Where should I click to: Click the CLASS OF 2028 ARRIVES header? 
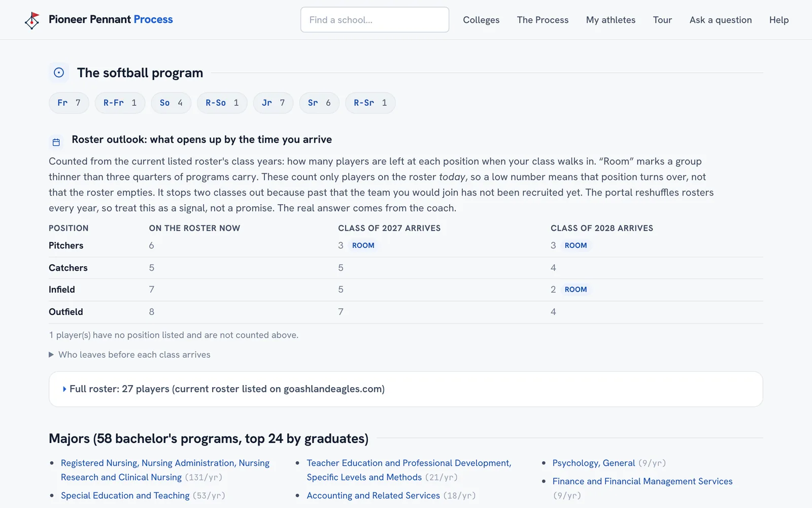602,228
